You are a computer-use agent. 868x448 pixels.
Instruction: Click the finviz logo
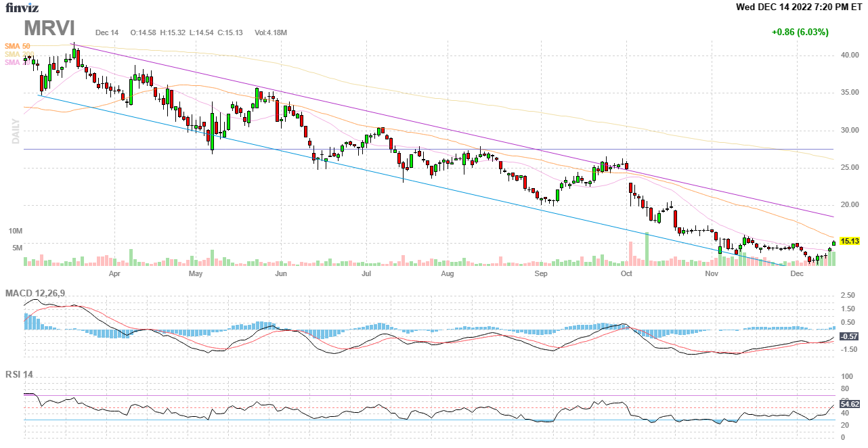(x=22, y=8)
